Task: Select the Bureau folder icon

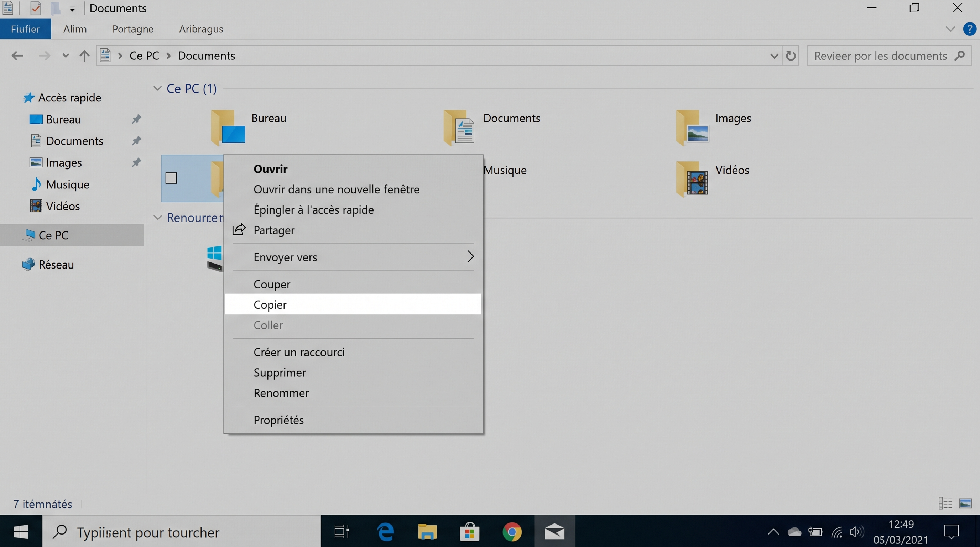Action: coord(228,127)
